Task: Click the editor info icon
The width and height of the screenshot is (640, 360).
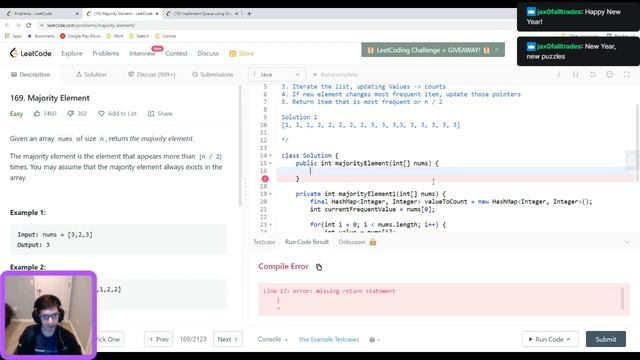Action: click(x=558, y=75)
